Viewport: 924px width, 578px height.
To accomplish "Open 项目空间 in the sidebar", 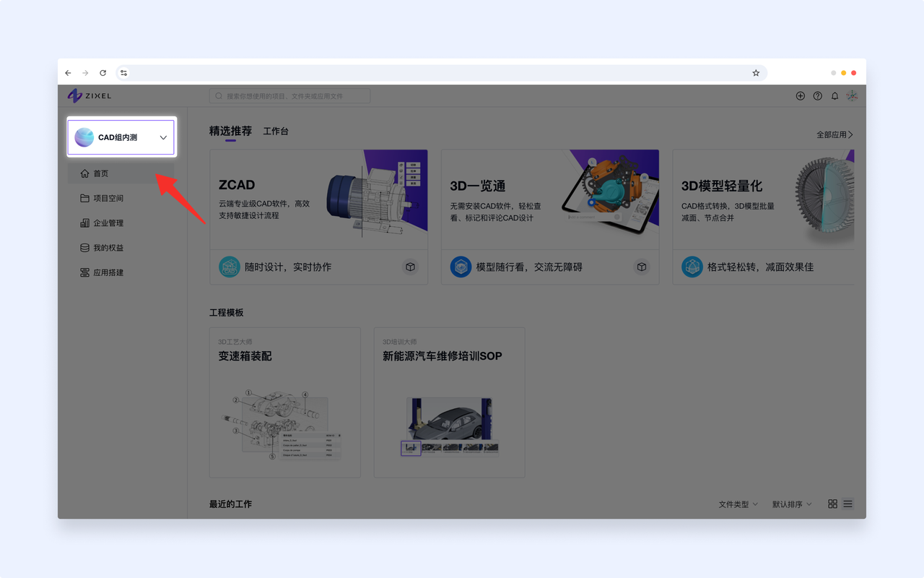I will (x=121, y=198).
